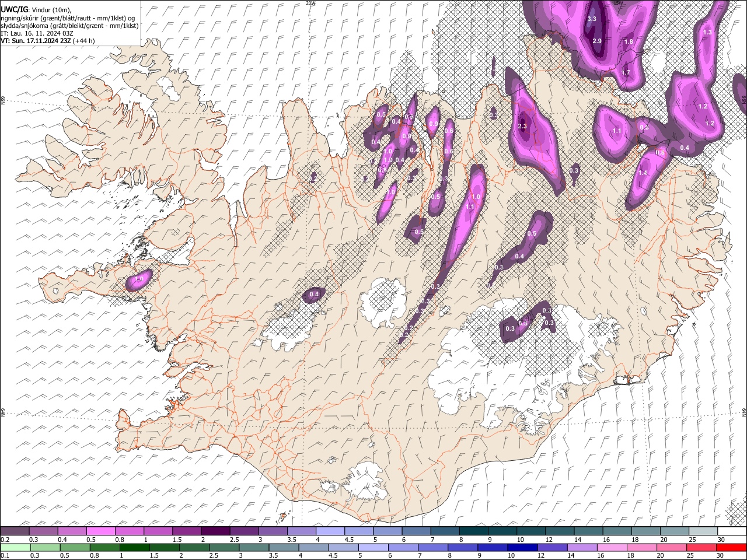Click the slydda/snjókoma legend description line
This screenshot has height=560, width=747.
coord(69,26)
